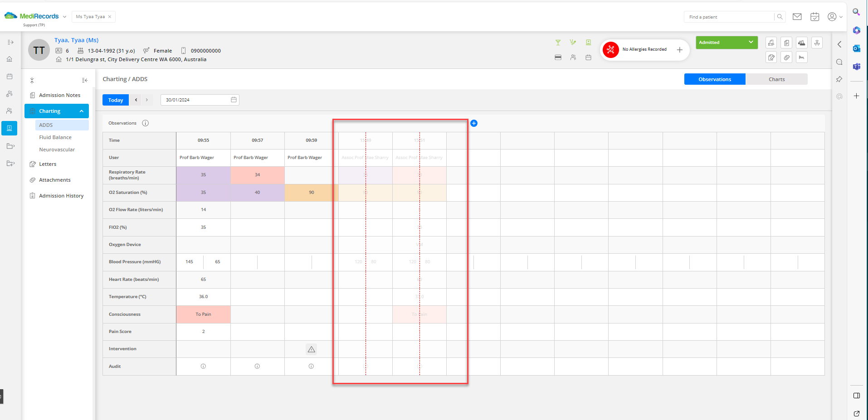Add an allergy with the plus icon
The height and width of the screenshot is (420, 868).
(680, 50)
